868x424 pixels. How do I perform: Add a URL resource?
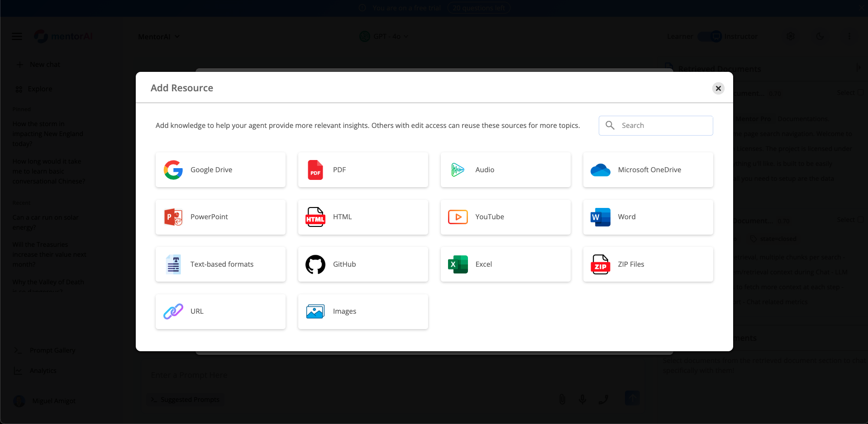[x=220, y=311]
